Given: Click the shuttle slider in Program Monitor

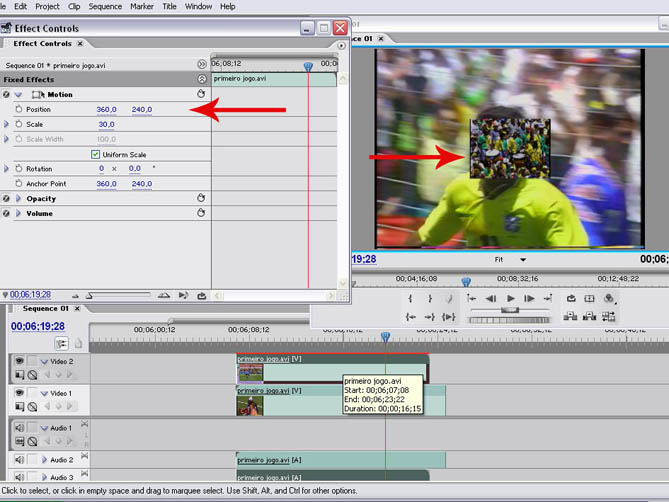Looking at the screenshot, I should click(510, 310).
